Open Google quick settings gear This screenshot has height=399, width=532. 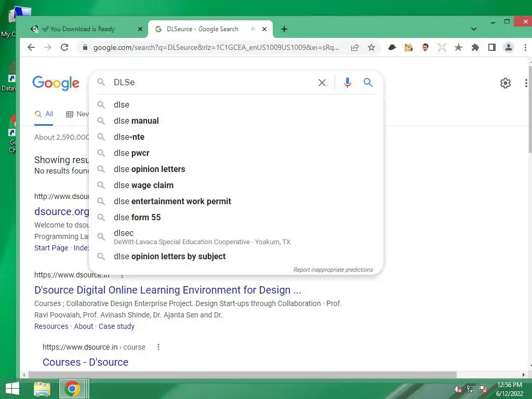pos(506,83)
